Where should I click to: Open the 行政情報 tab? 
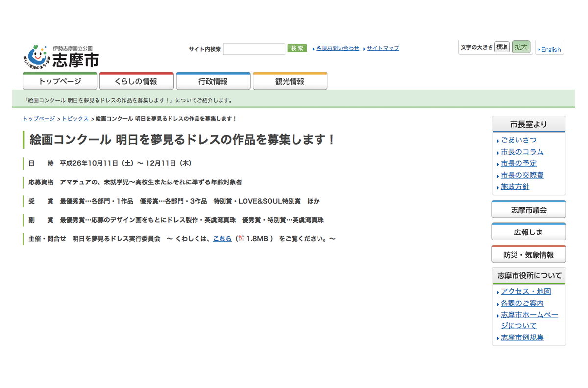click(x=213, y=81)
